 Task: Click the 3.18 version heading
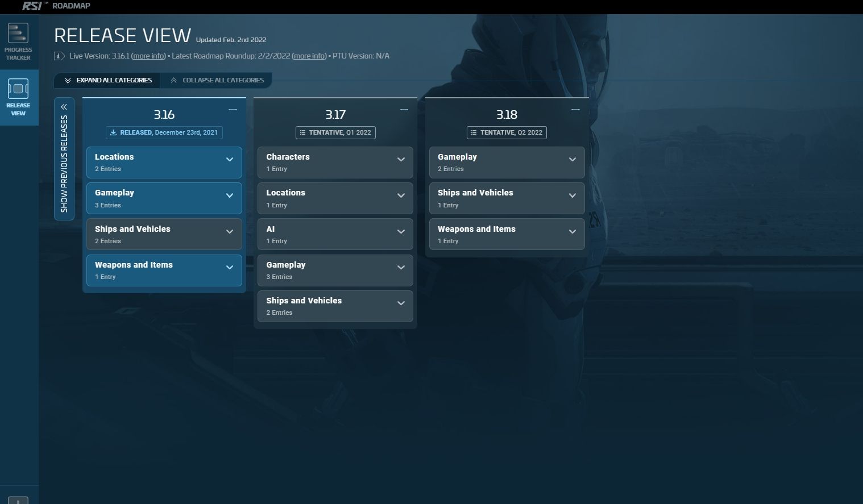click(x=507, y=114)
